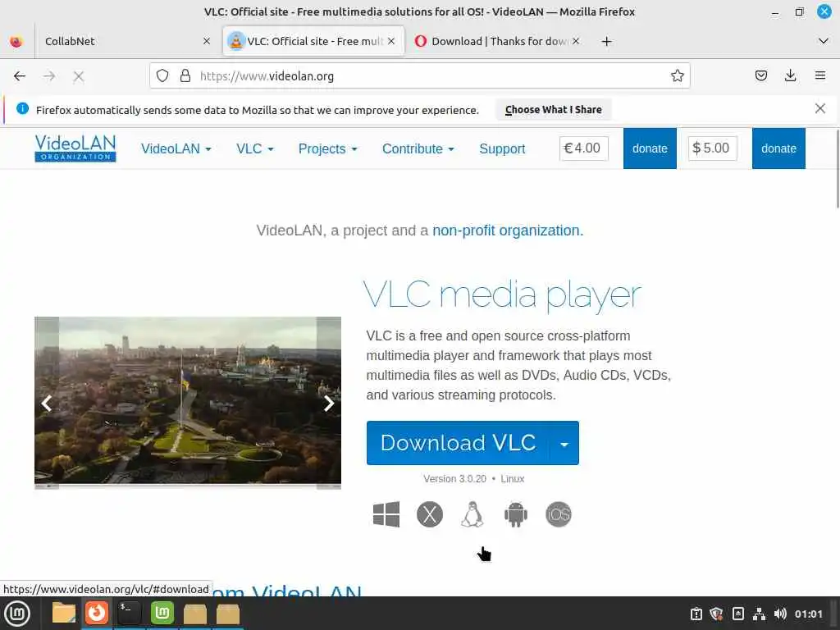This screenshot has width=840, height=630.
Task: Click the page vertical scrollbar
Action: pos(838,169)
